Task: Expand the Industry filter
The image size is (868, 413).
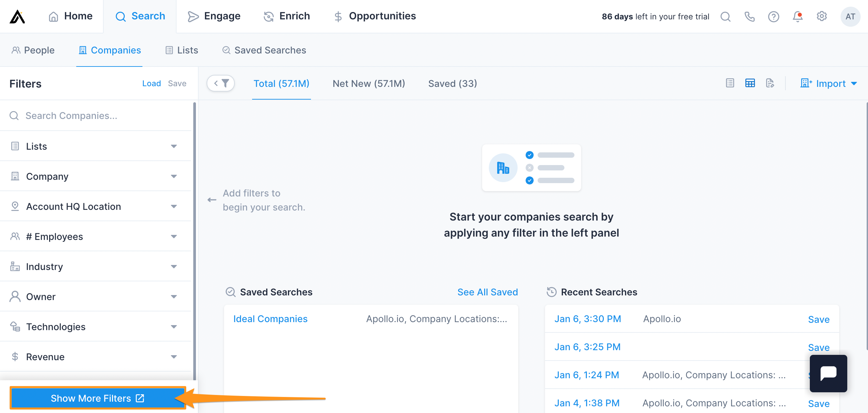Action: (x=95, y=266)
